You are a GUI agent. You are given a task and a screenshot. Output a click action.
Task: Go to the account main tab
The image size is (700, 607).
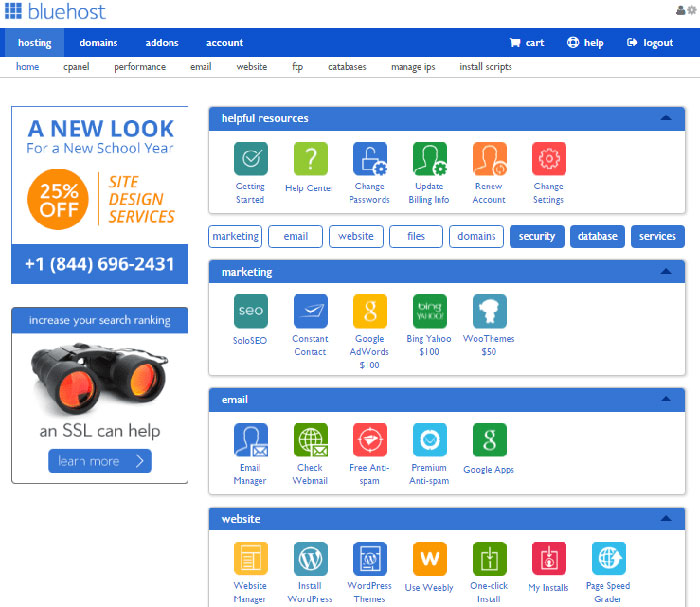(x=224, y=43)
